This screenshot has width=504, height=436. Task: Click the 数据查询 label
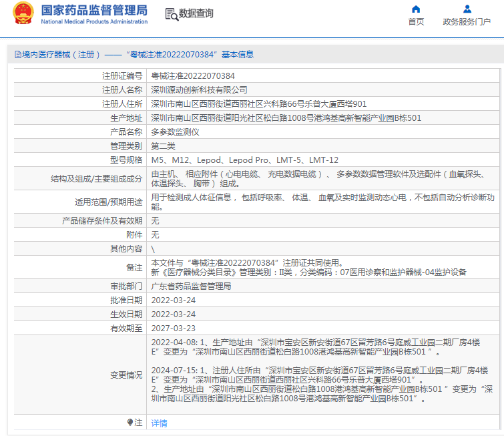coord(196,13)
